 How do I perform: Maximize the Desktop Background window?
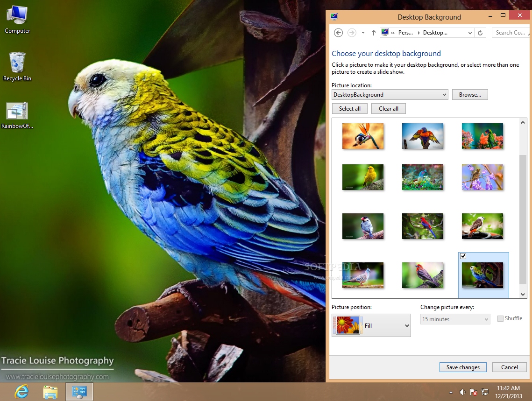pyautogui.click(x=503, y=15)
